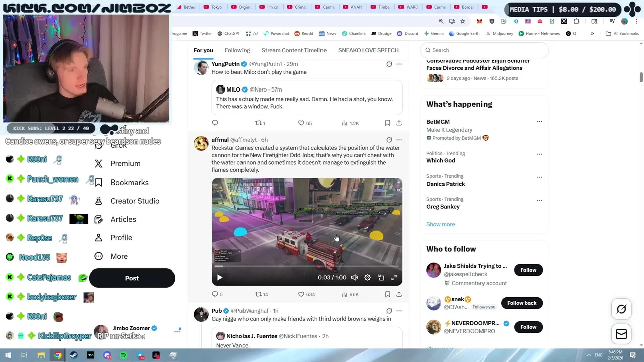This screenshot has width=644, height=362.
Task: Open Articles in sidebar
Action: click(x=116, y=219)
